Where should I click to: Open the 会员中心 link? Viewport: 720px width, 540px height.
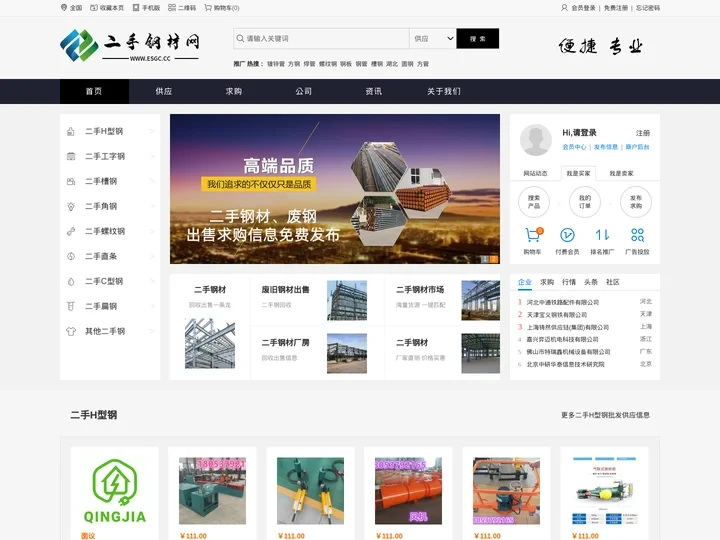tap(574, 147)
